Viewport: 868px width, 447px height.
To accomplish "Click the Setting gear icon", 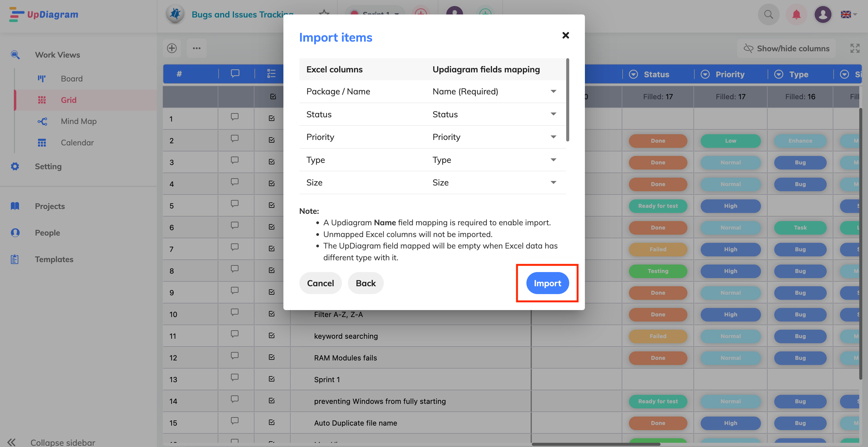I will coord(15,166).
